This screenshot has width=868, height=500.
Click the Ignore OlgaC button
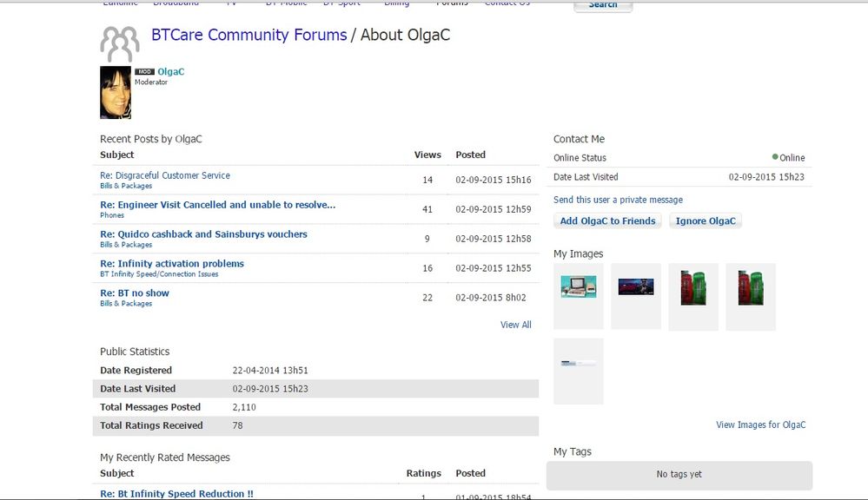pos(706,220)
